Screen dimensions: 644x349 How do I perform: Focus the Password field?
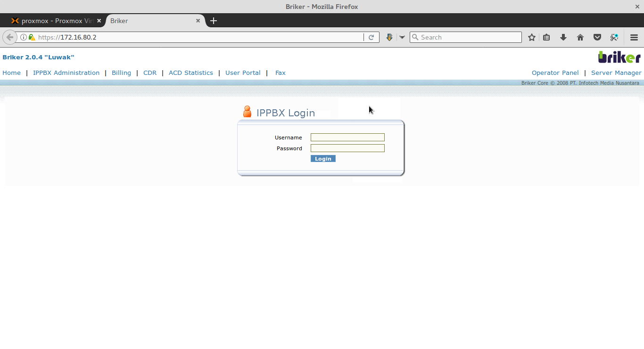347,148
